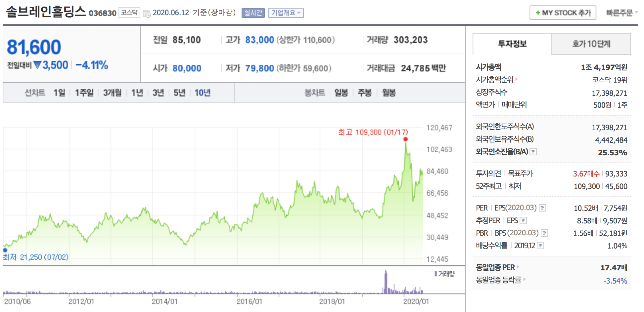Click the 배당수익률 1.04% value
Image resolution: width=644 pixels, height=312 pixels.
[617, 246]
